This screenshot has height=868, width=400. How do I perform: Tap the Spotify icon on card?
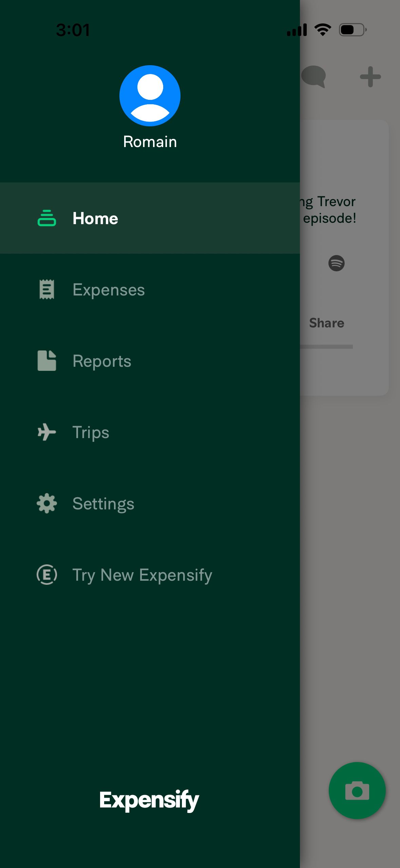click(x=337, y=263)
